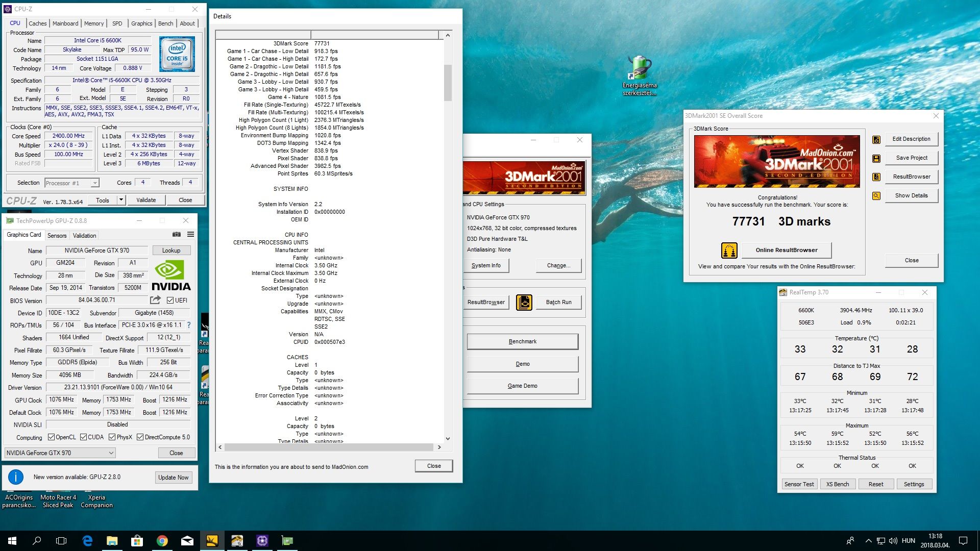This screenshot has width=980, height=551.
Task: Click the HUN input language indicator
Action: (x=909, y=541)
